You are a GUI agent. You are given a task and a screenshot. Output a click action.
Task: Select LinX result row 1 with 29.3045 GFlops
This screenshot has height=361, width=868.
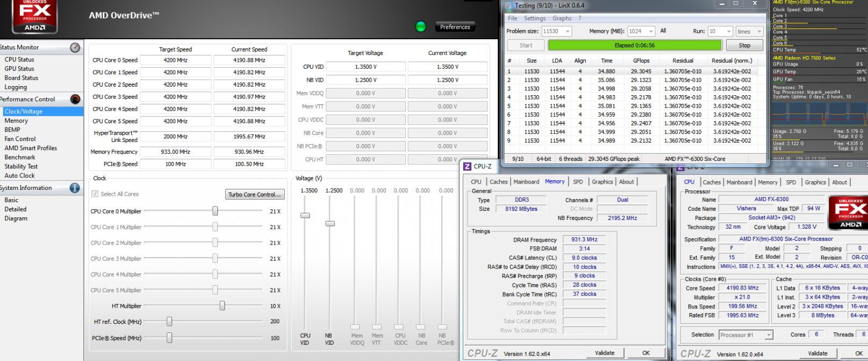tap(632, 71)
